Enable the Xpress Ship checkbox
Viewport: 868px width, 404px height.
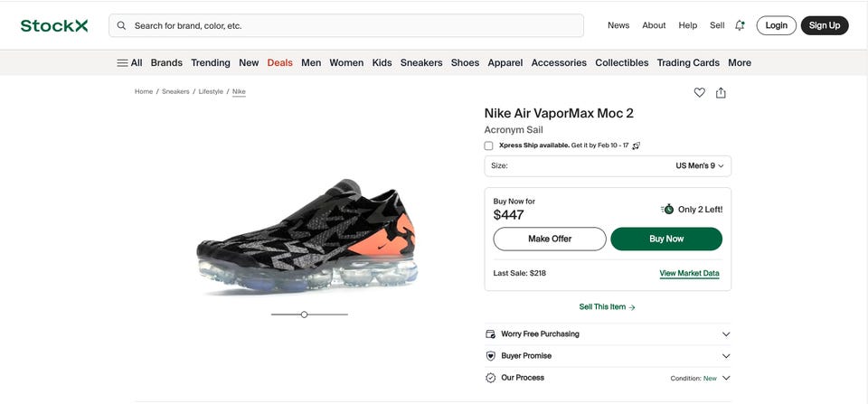[489, 146]
